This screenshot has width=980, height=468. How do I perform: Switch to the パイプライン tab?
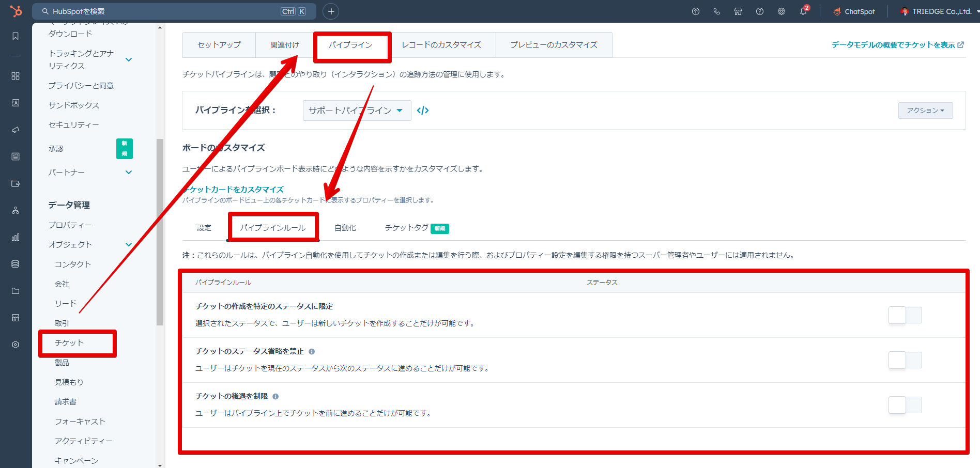[350, 45]
